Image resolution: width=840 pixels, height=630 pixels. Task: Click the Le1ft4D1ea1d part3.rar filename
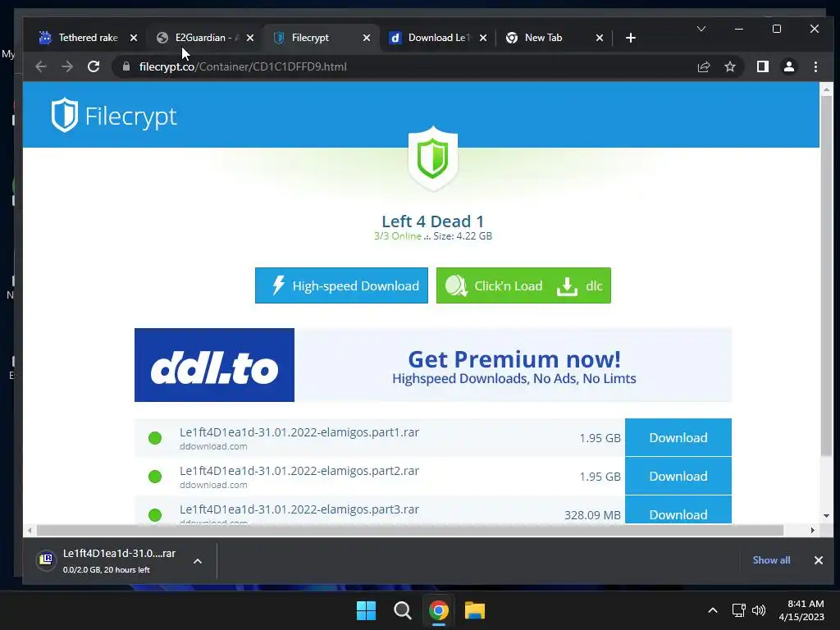299,509
